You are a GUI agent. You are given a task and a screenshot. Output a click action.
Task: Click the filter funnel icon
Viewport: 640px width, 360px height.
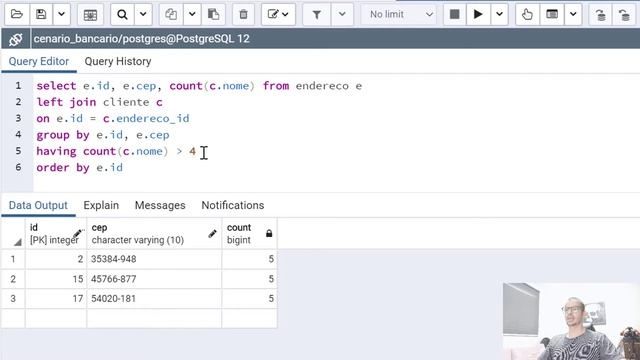(x=316, y=15)
